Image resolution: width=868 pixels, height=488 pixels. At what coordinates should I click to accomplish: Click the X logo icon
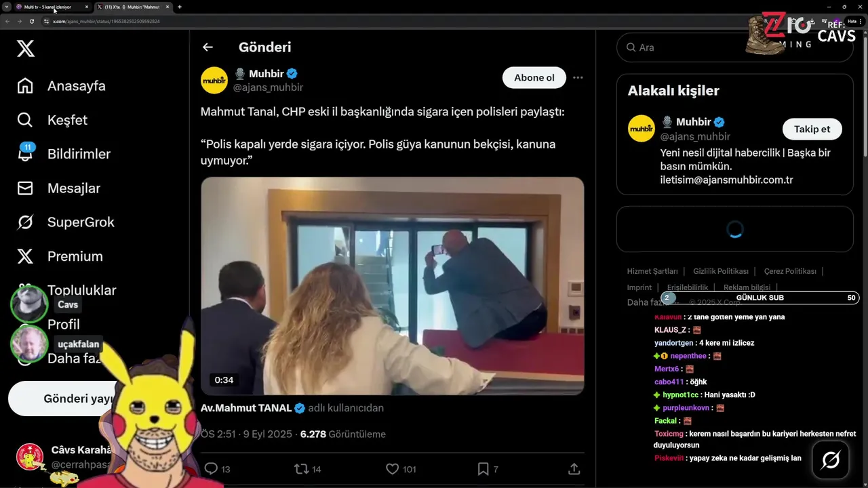26,48
